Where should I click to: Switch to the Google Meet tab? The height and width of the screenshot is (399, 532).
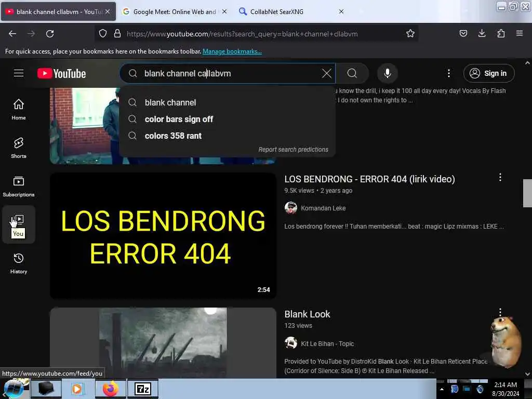175,11
